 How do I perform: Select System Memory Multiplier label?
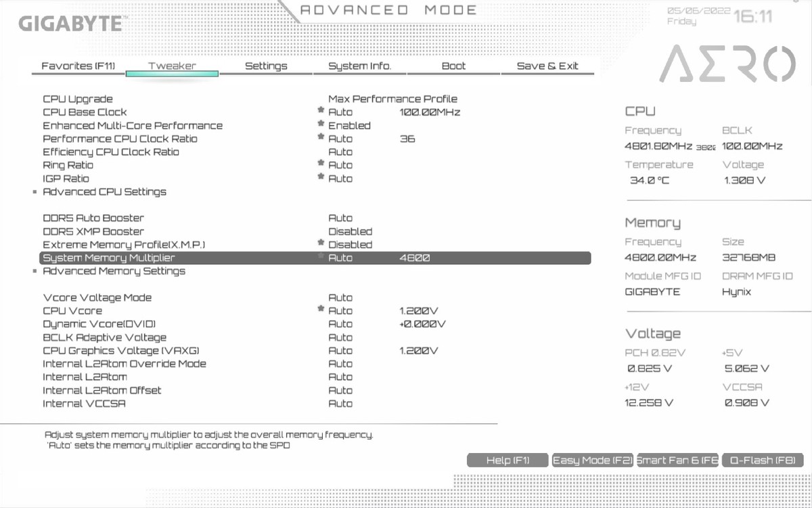pyautogui.click(x=108, y=258)
